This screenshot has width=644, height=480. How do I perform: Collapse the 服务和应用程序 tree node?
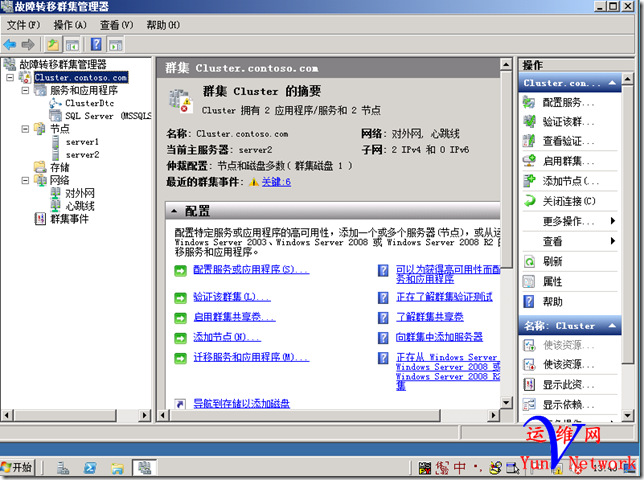tap(25, 90)
